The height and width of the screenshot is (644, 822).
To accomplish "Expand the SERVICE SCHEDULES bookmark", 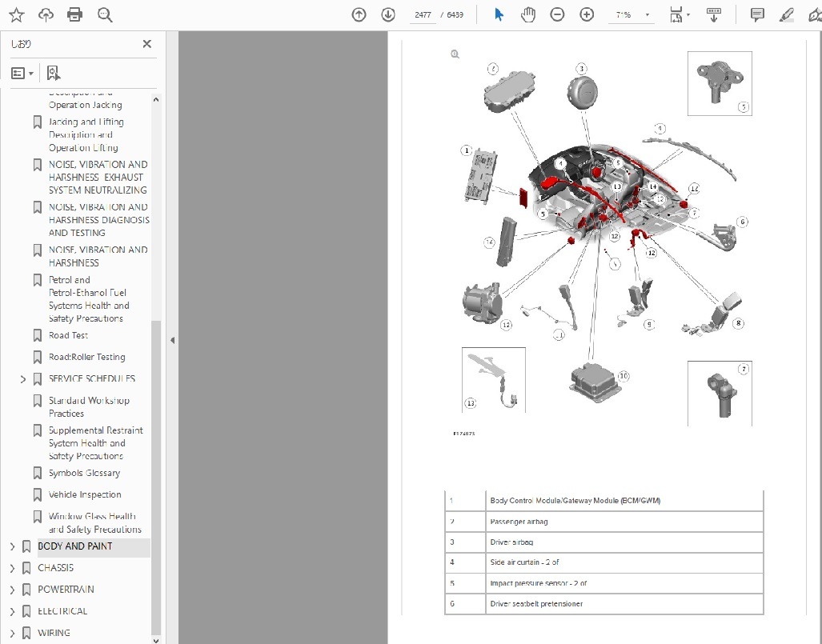I will pos(22,379).
